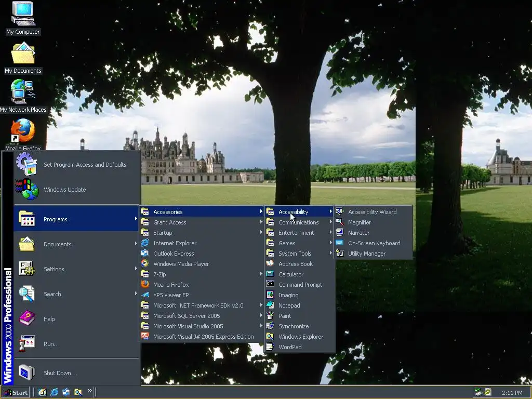Click the Windows Explorer icon in Accessories

click(270, 337)
